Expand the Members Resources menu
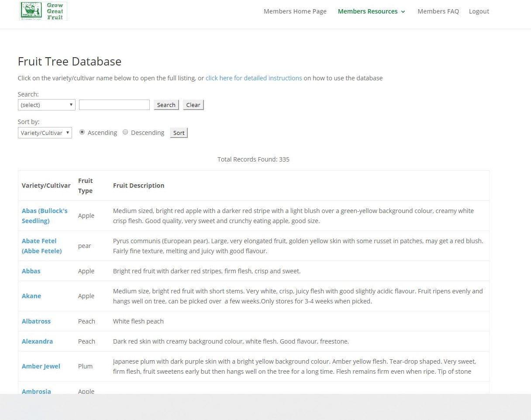531x420 pixels. [x=372, y=11]
